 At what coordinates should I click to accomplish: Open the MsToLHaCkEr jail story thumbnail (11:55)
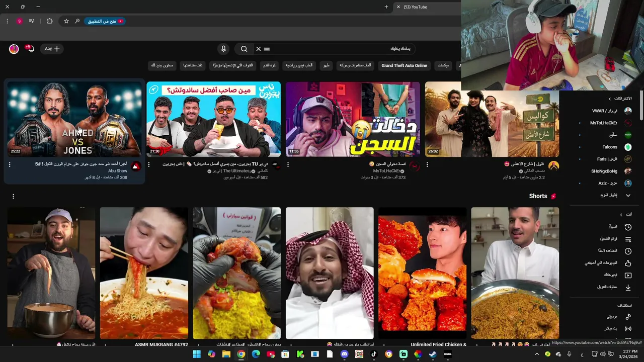tap(353, 119)
